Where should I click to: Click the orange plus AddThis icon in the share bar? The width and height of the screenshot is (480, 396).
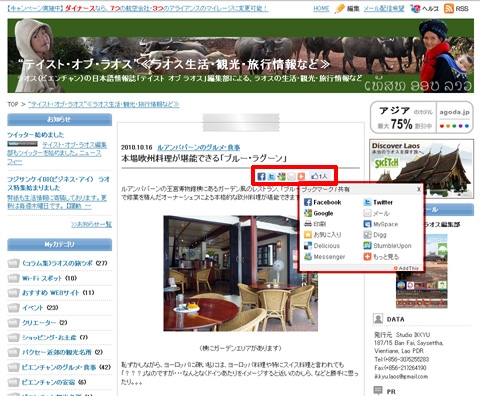(x=301, y=176)
